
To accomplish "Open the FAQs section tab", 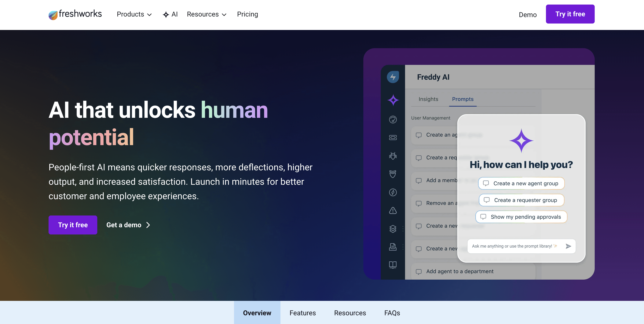I will [392, 313].
